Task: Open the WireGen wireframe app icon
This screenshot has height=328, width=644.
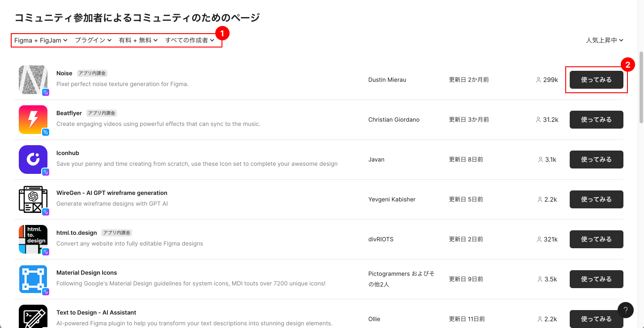Action: [x=33, y=199]
